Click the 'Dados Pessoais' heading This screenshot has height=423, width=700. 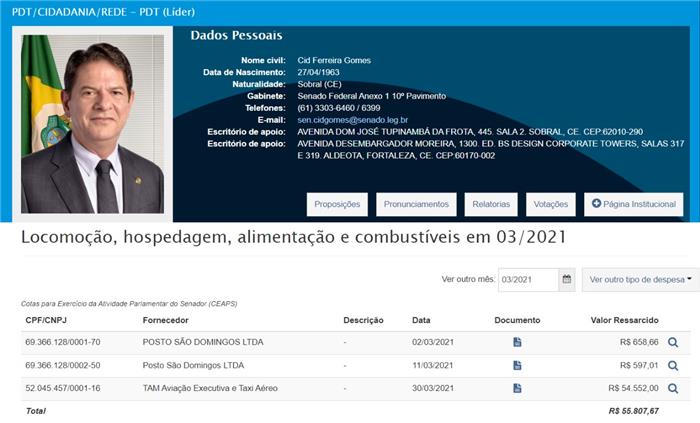237,35
